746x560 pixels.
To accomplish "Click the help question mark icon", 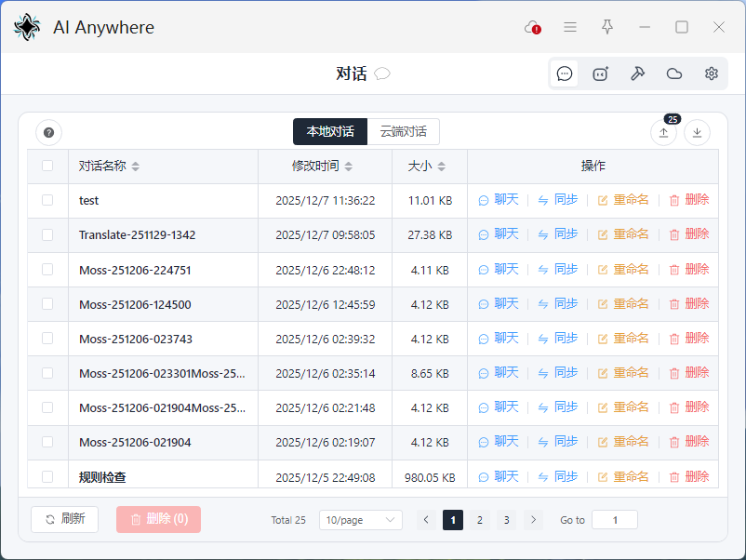I will coord(48,132).
